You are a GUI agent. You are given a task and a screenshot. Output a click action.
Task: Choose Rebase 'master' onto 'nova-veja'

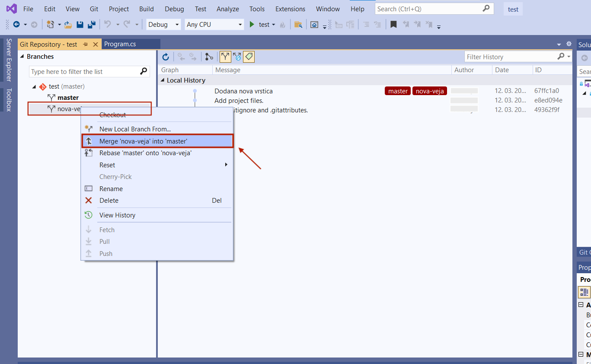click(145, 153)
